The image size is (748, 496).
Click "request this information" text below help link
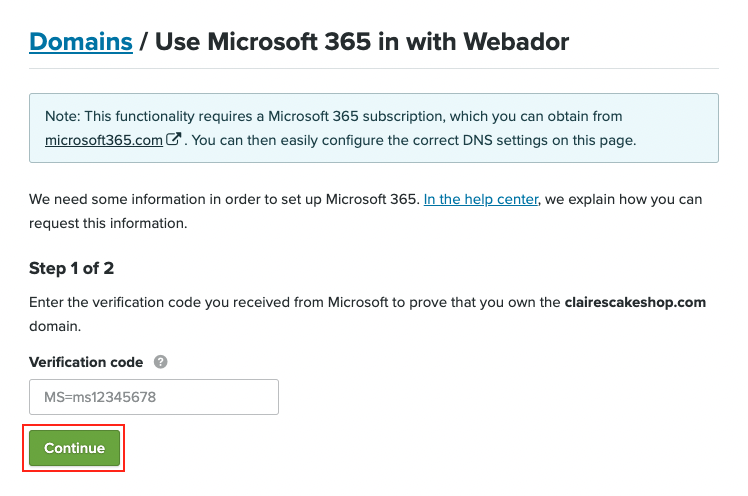[107, 223]
